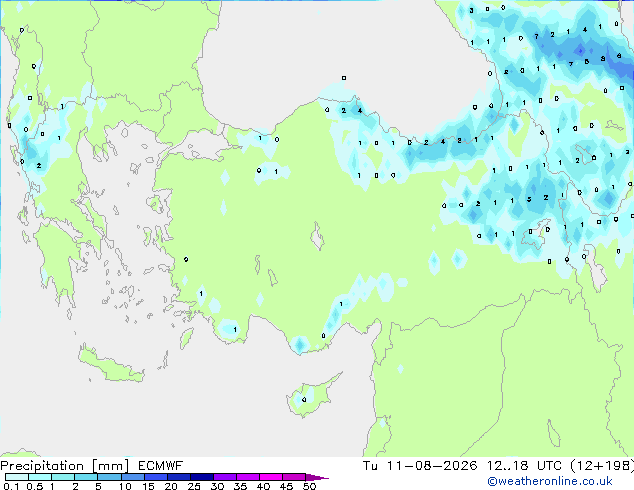Click the "Tu" weekday label
Screen dimensions: 634x490
pos(370,466)
